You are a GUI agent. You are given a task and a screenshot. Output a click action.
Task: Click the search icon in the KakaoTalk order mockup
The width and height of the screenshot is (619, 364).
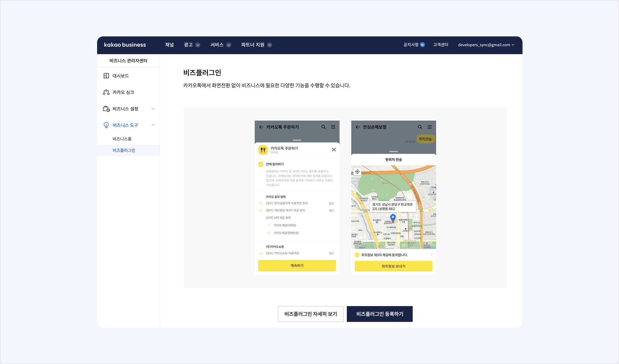tap(323, 127)
